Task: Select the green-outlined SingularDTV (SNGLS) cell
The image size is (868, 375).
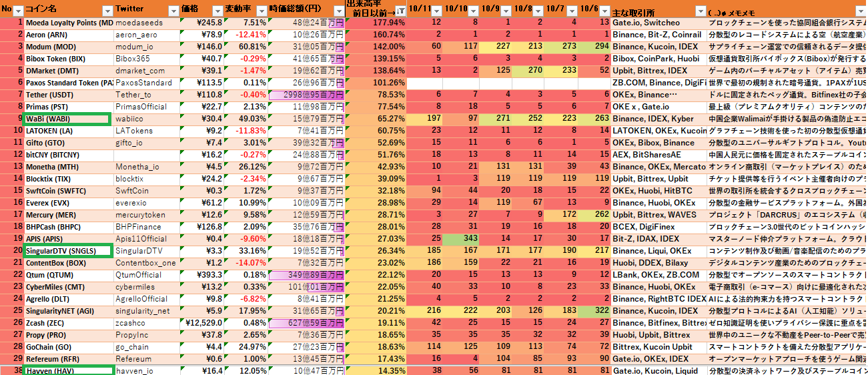Action: [67, 251]
